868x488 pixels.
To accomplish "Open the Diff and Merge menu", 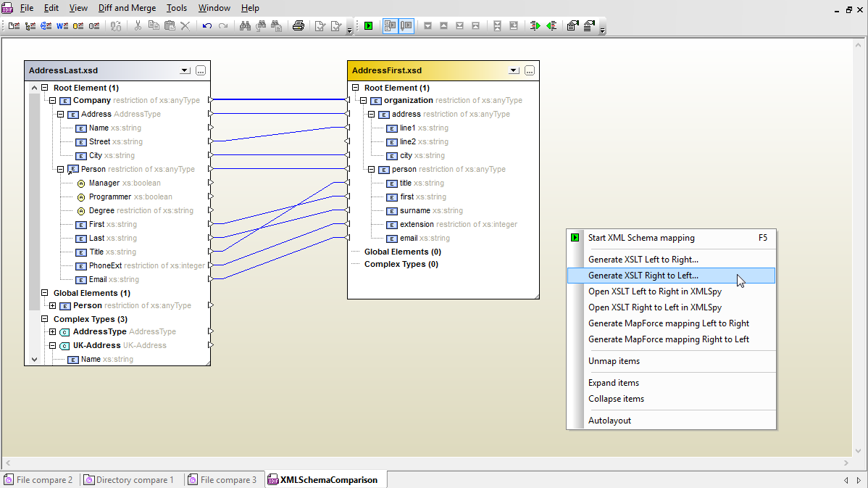I will click(127, 8).
